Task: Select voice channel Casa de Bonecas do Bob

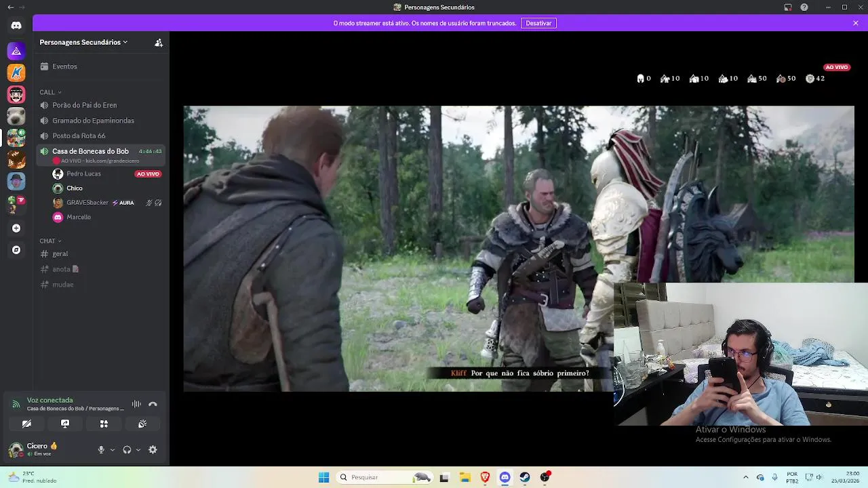Action: coord(102,155)
